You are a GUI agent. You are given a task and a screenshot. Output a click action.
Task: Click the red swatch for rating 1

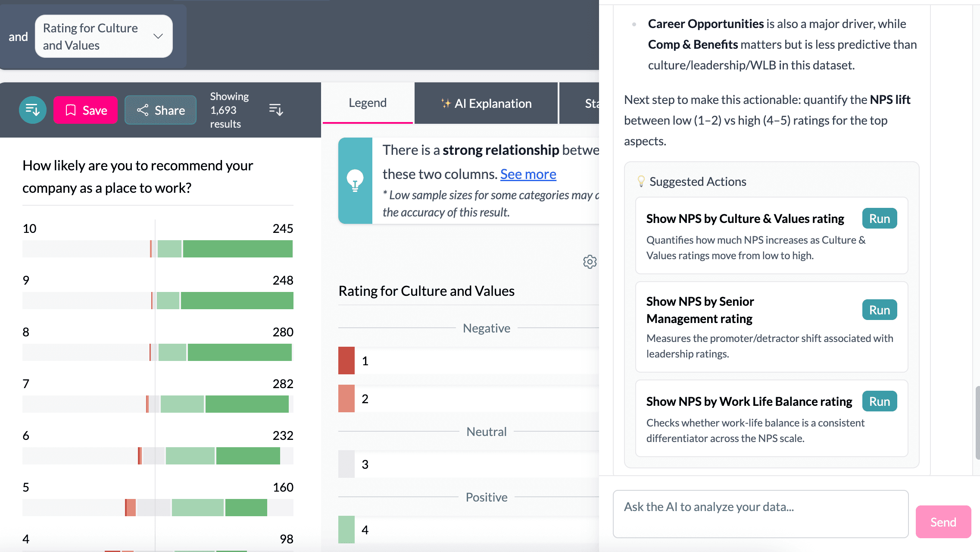tap(346, 360)
